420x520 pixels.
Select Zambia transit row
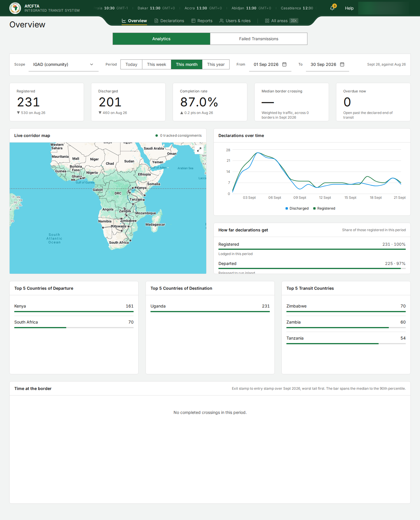pyautogui.click(x=346, y=324)
